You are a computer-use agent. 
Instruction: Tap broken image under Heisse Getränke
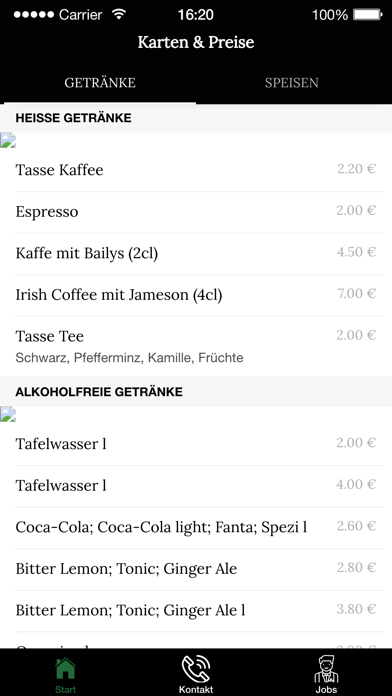point(8,140)
